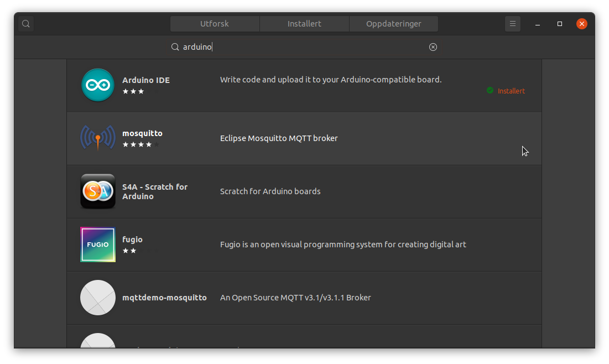Click the magnifier icon in search field
609x364 pixels.
175,47
